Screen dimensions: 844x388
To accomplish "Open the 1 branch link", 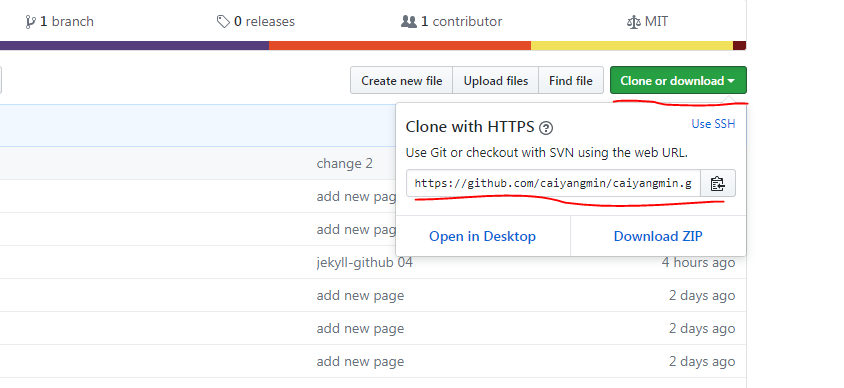I will (59, 22).
